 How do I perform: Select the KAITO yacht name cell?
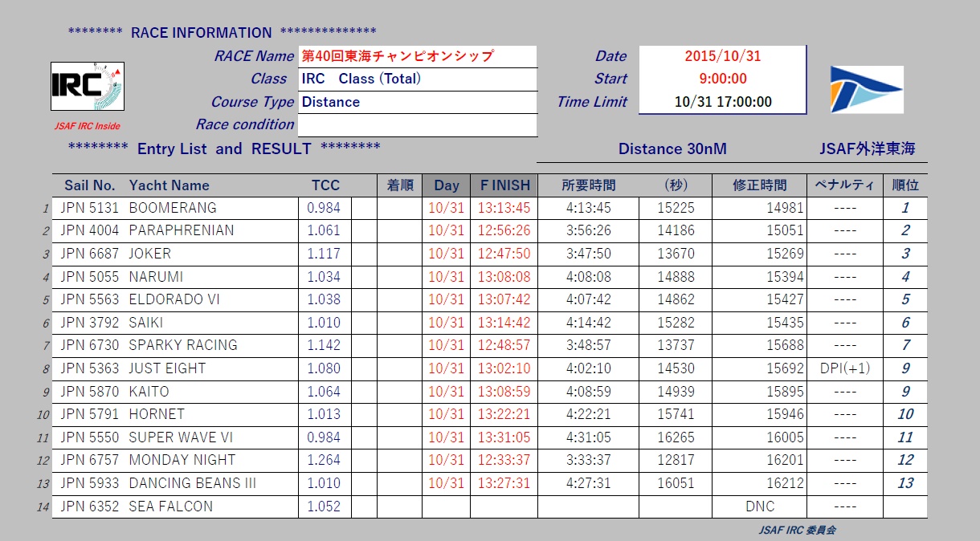click(149, 392)
